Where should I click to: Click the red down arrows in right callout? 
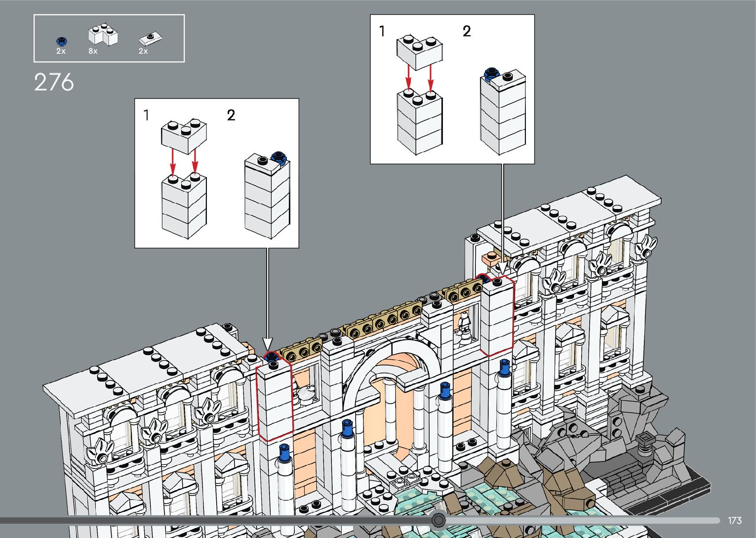(419, 77)
